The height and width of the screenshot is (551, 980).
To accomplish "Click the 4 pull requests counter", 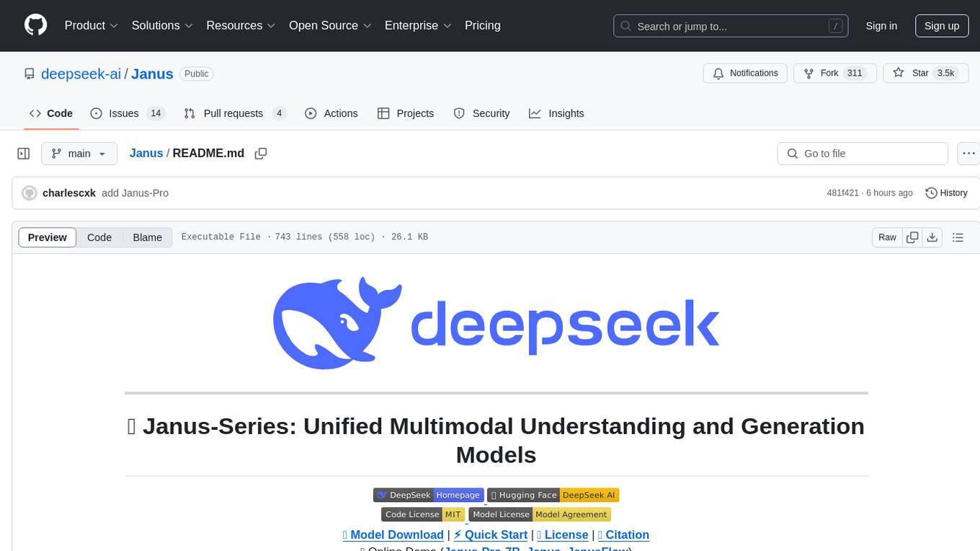I will (x=279, y=113).
